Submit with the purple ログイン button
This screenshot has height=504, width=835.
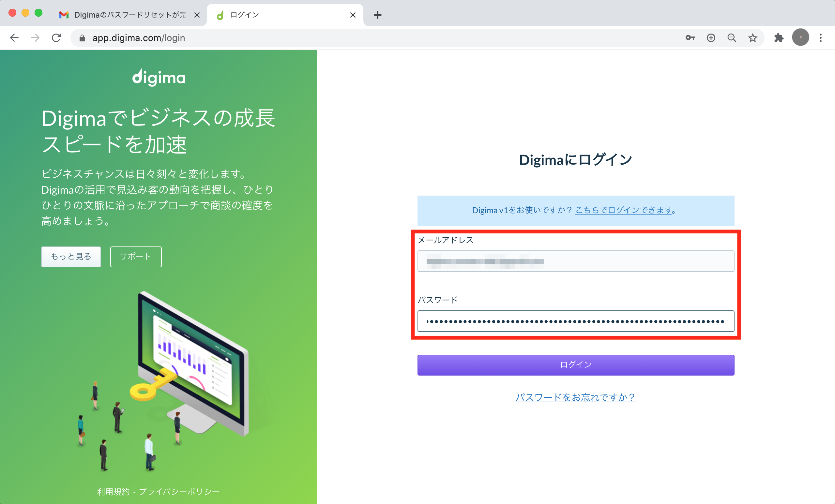coord(576,365)
